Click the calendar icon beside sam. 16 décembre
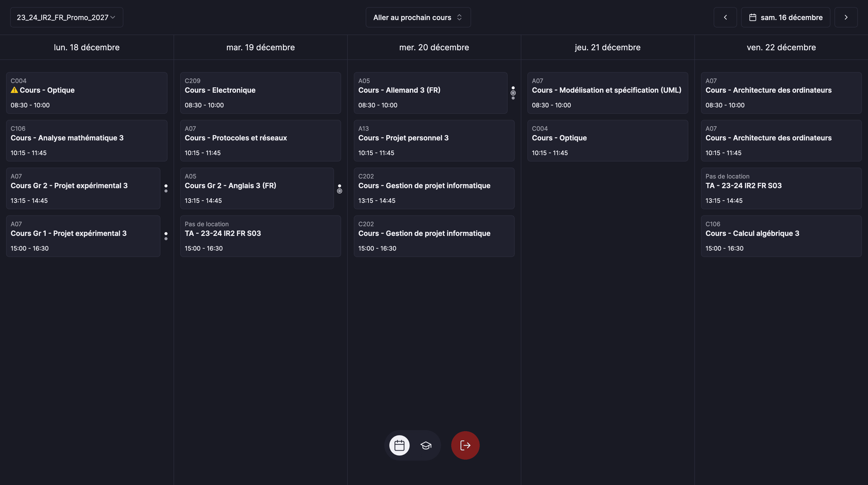Image resolution: width=868 pixels, height=485 pixels. tap(753, 17)
